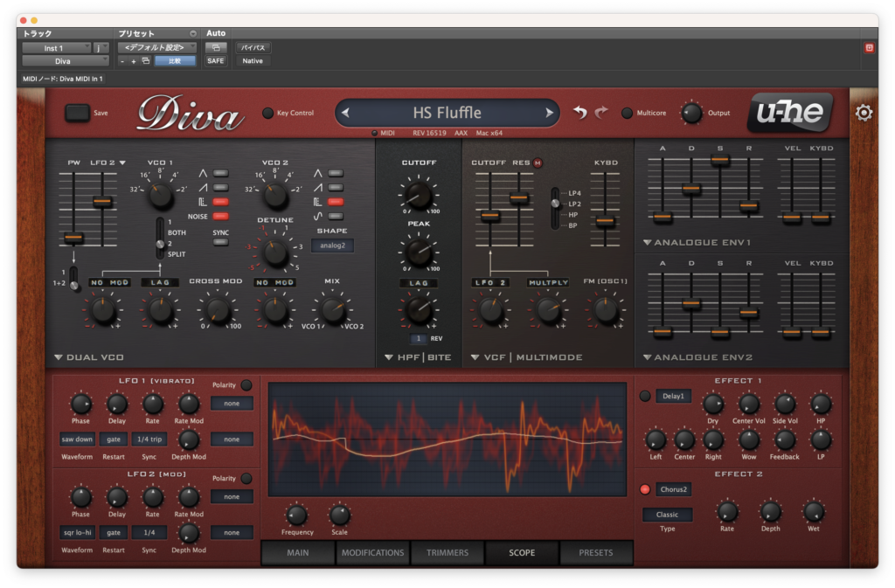Image resolution: width=895 pixels, height=588 pixels.
Task: Open the Delay1 effect type dropdown
Action: tap(673, 396)
